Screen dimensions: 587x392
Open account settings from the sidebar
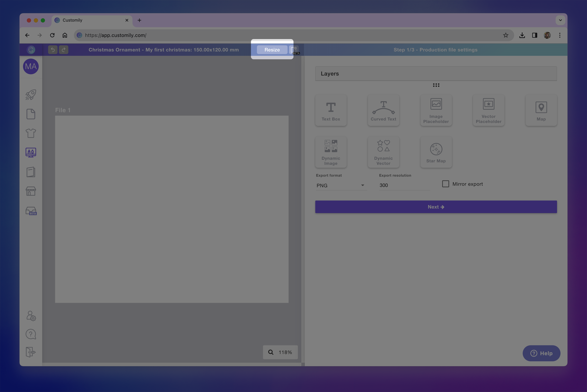(x=31, y=316)
